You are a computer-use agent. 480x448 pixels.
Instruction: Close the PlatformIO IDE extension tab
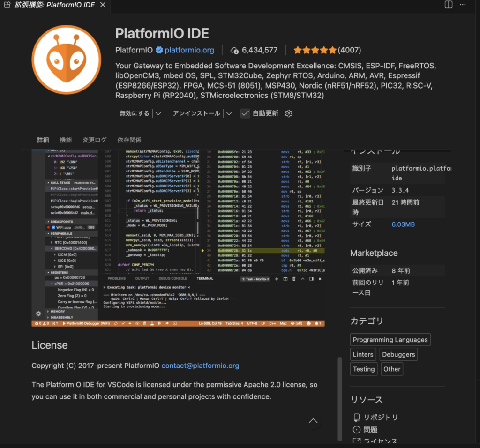[x=103, y=5]
